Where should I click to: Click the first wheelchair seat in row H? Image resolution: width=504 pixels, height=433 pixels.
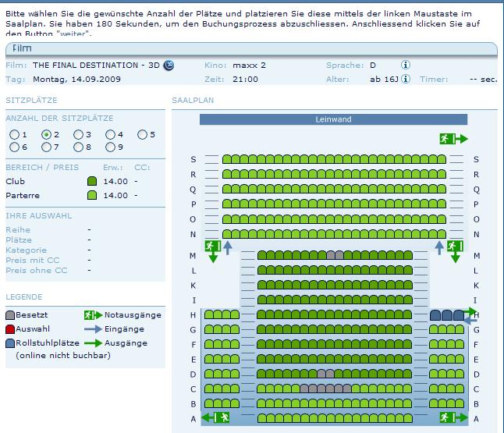pyautogui.click(x=435, y=315)
